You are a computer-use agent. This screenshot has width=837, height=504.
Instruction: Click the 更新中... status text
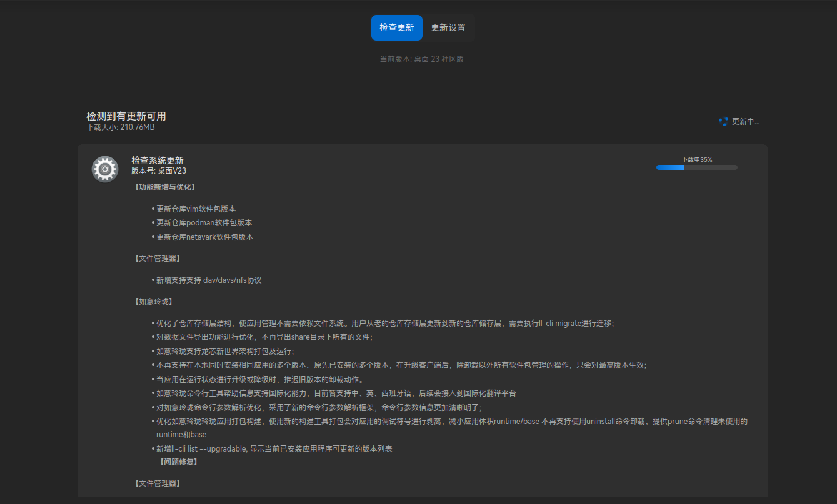point(746,122)
